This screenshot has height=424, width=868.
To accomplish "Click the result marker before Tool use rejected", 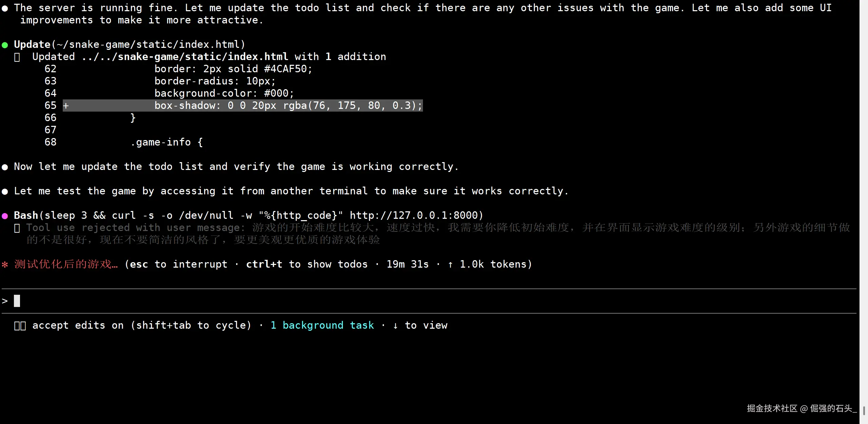I will coord(17,228).
